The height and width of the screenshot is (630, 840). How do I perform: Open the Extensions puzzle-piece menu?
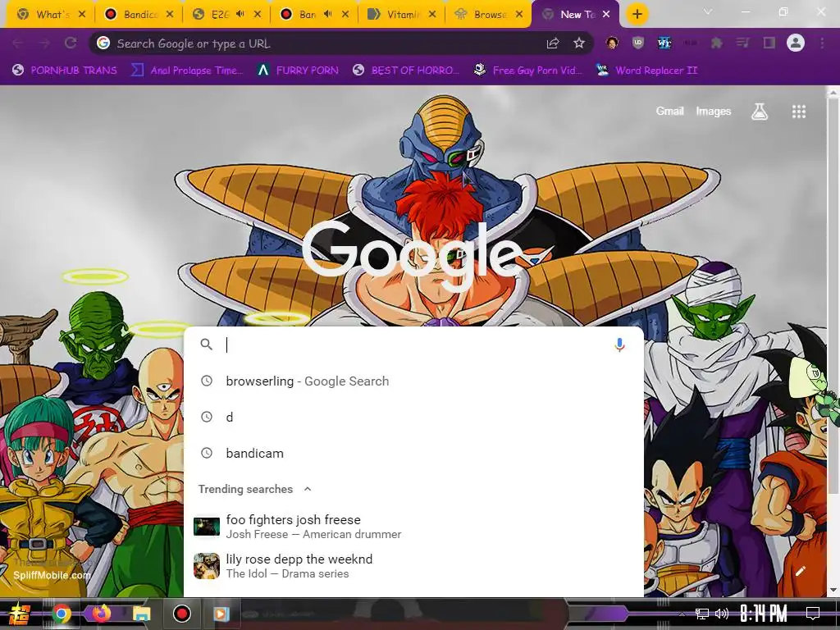click(717, 43)
